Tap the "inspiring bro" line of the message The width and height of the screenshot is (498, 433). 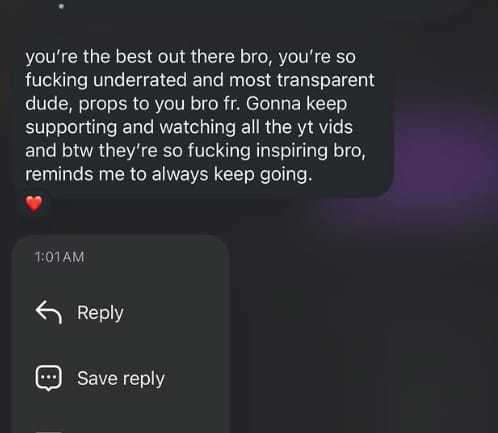[x=196, y=151]
